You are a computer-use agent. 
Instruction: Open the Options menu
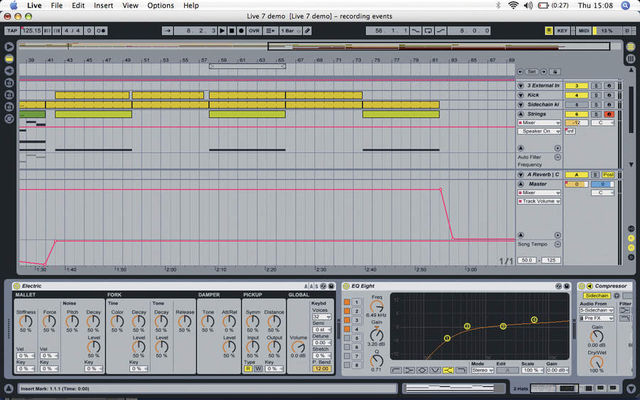pos(160,5)
